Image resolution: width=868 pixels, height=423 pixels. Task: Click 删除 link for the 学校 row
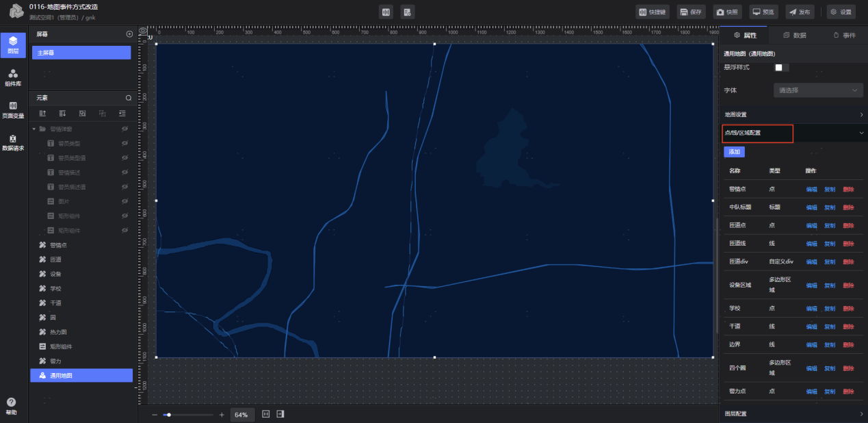(x=848, y=309)
